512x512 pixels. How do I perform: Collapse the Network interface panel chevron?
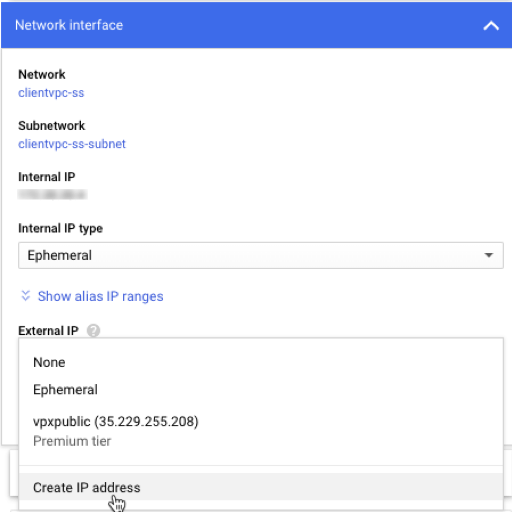tap(491, 26)
